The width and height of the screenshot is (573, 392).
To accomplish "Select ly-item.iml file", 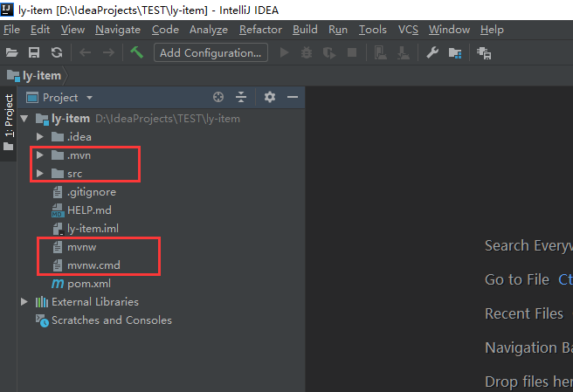I will click(x=93, y=229).
